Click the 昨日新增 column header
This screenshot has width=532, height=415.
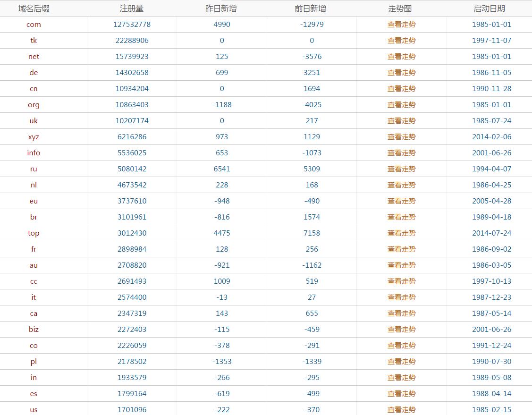point(221,8)
